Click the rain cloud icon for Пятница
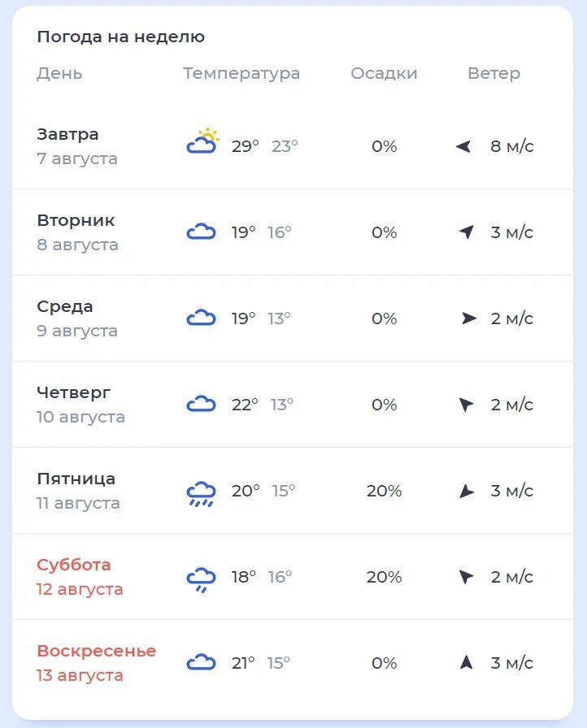587x728 pixels. coord(201,492)
